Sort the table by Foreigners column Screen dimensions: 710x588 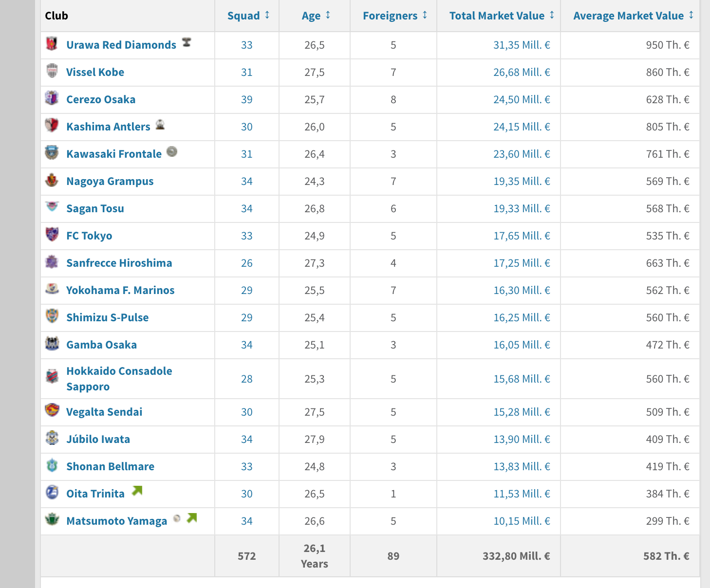point(395,16)
